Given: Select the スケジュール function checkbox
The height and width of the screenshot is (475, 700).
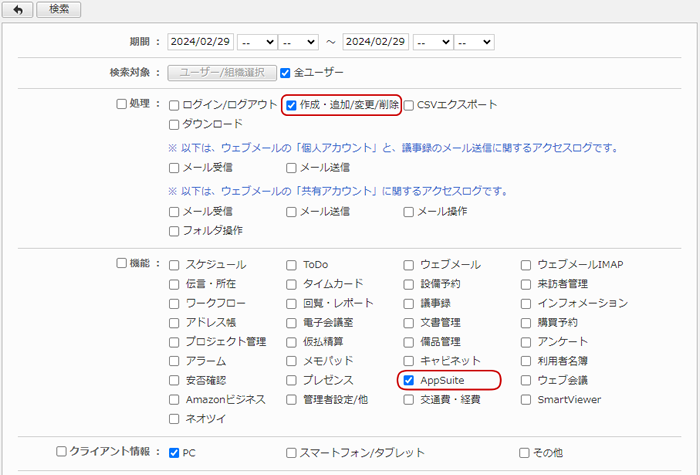Looking at the screenshot, I should [x=174, y=265].
